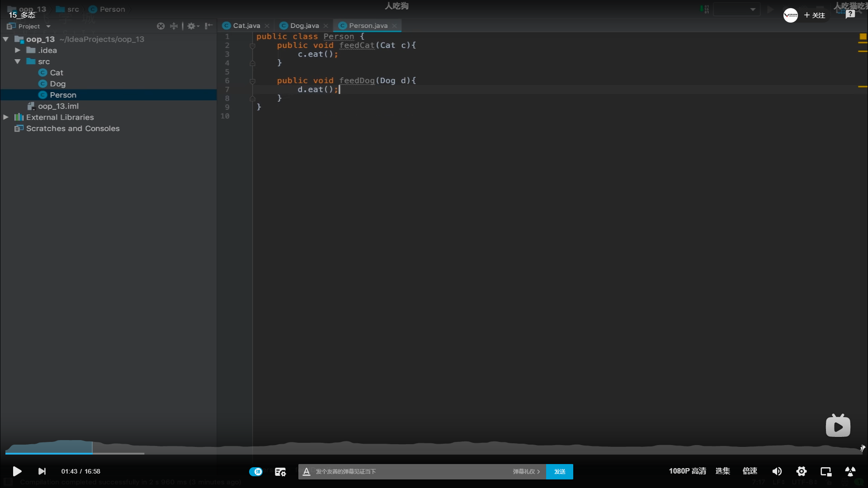Open danmaku settings icon

pos(280,472)
